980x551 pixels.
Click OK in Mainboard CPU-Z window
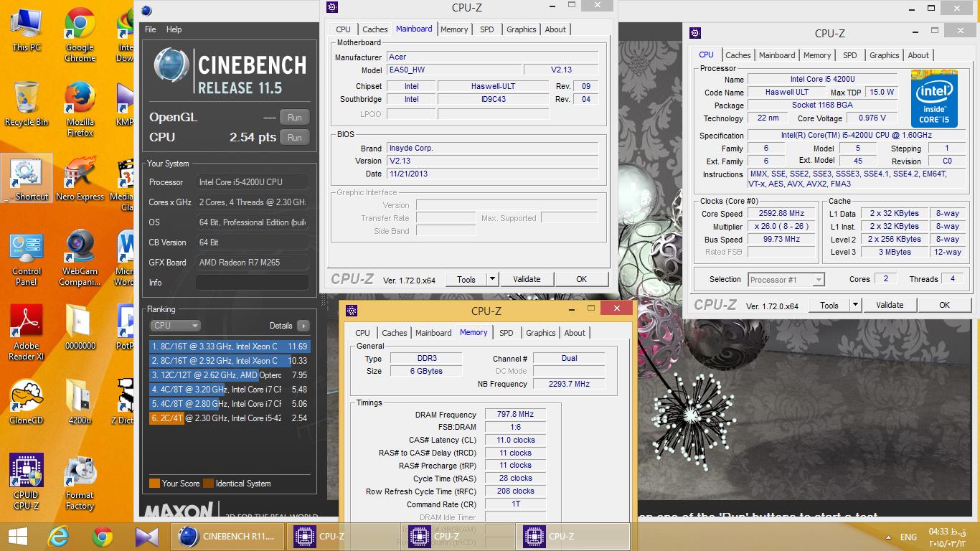581,279
